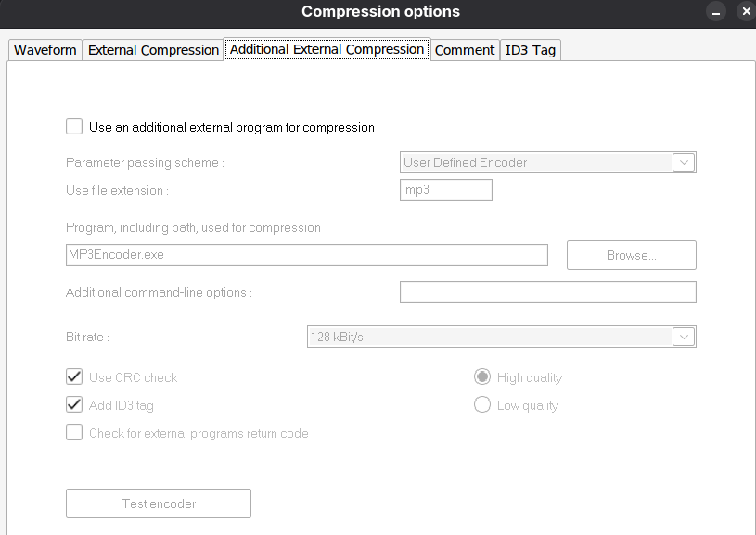756x535 pixels.
Task: Enable Check for external programs return code
Action: click(74, 433)
